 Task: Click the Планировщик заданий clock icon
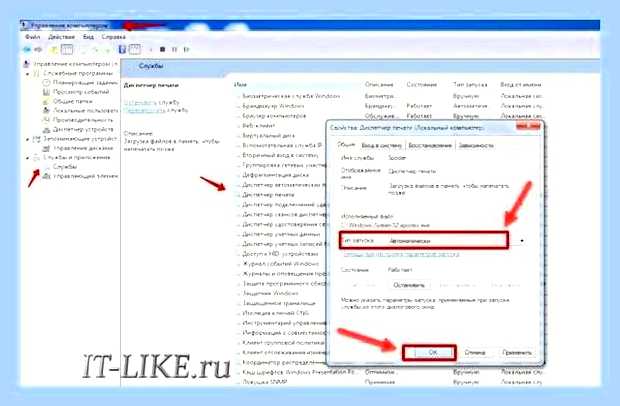(46, 83)
